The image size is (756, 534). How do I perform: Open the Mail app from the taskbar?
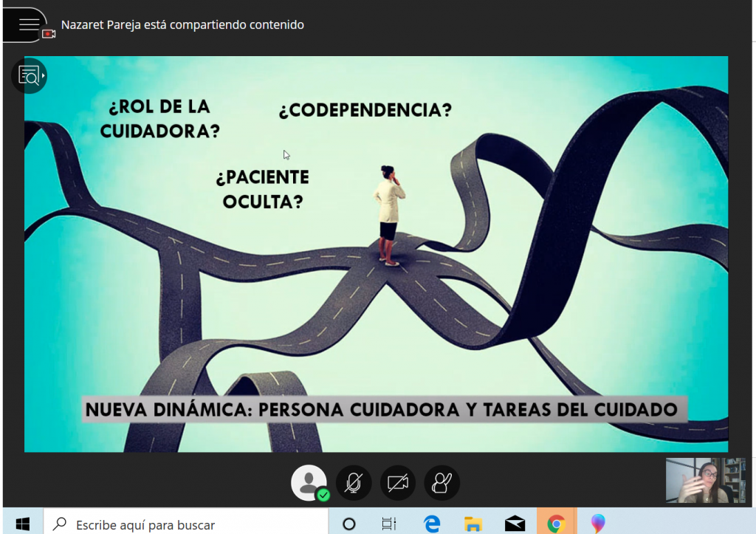pyautogui.click(x=515, y=524)
